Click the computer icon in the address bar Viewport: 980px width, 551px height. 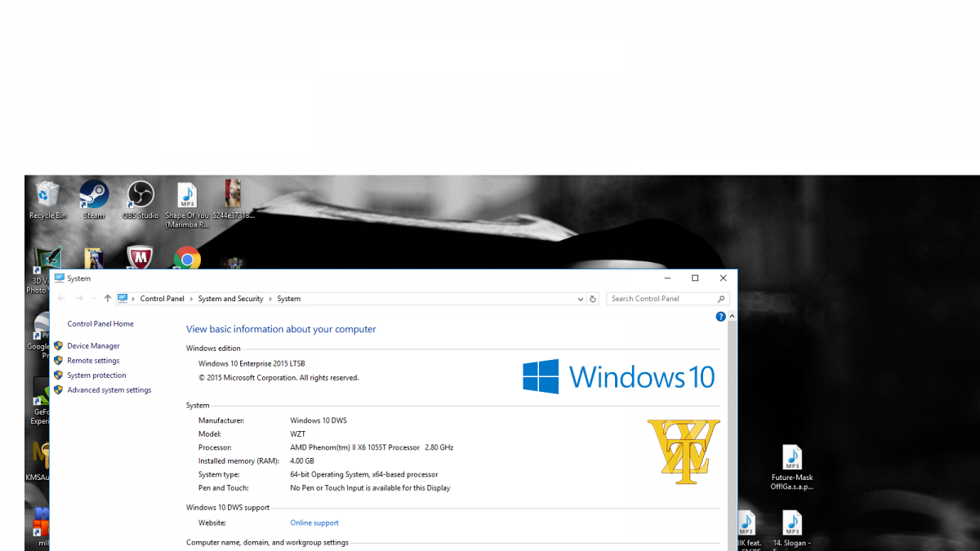tap(122, 299)
